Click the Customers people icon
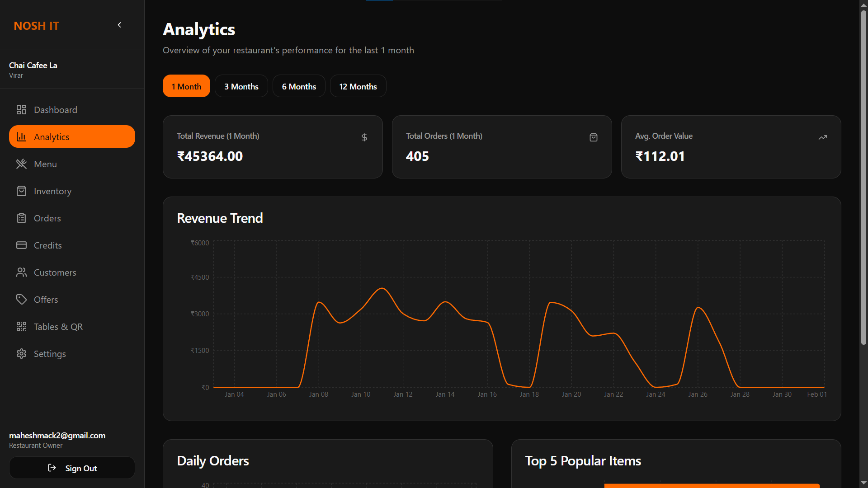The width and height of the screenshot is (868, 488). click(21, 272)
